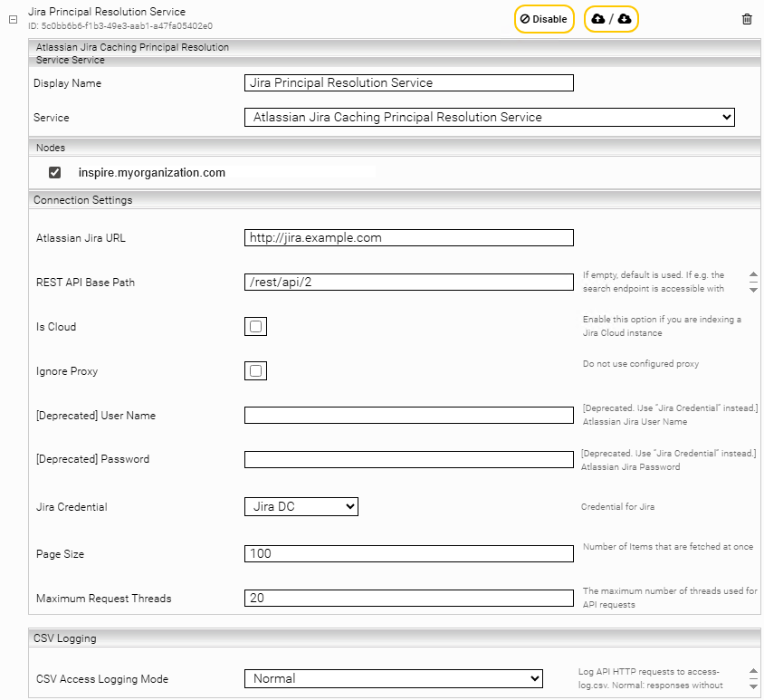Focus the REST API Base Path field
764x700 pixels.
tap(409, 282)
